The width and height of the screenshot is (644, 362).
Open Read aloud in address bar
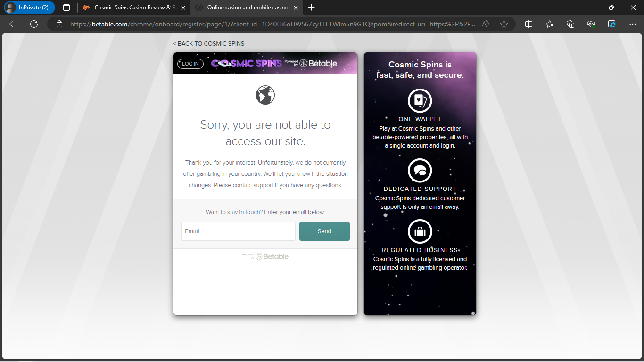[486, 24]
